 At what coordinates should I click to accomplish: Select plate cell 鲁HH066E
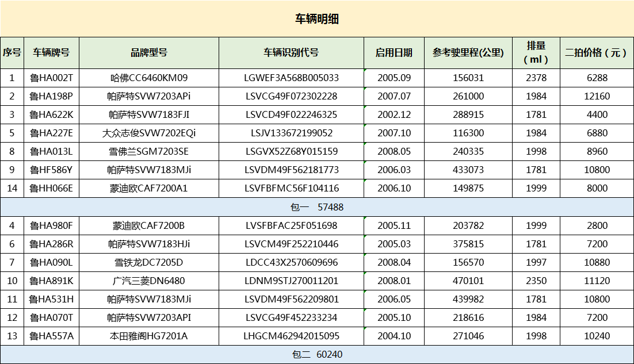tap(51, 188)
